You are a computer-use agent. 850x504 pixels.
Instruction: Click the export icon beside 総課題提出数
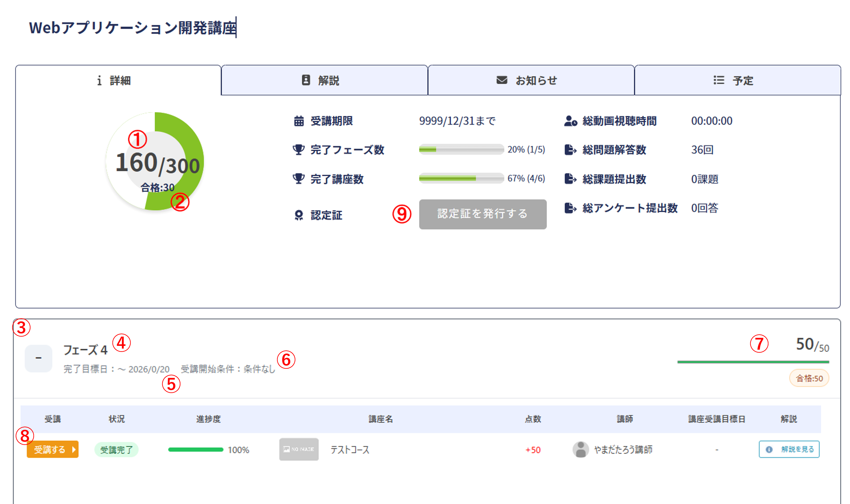570,179
